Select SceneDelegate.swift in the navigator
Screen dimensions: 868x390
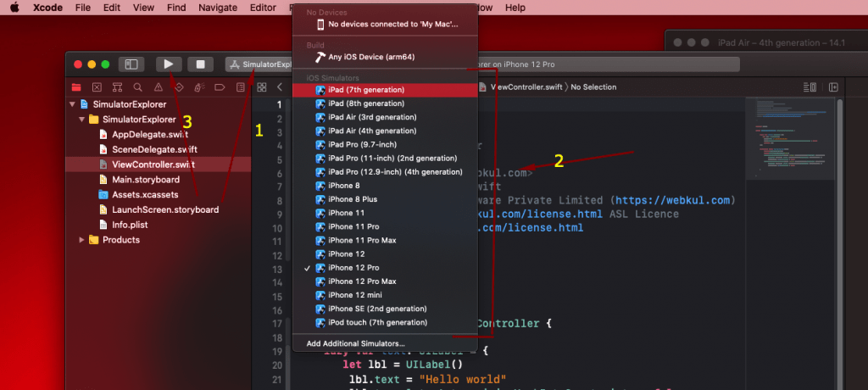(154, 149)
